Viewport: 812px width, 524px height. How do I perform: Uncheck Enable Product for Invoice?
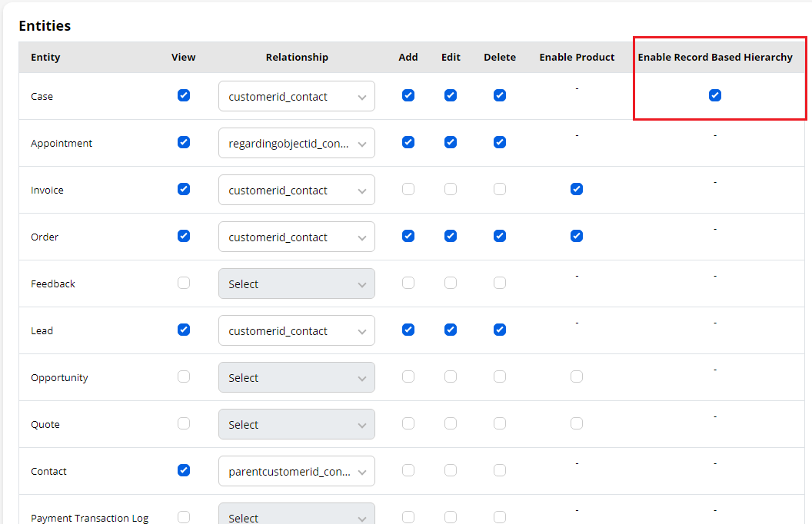pos(577,189)
